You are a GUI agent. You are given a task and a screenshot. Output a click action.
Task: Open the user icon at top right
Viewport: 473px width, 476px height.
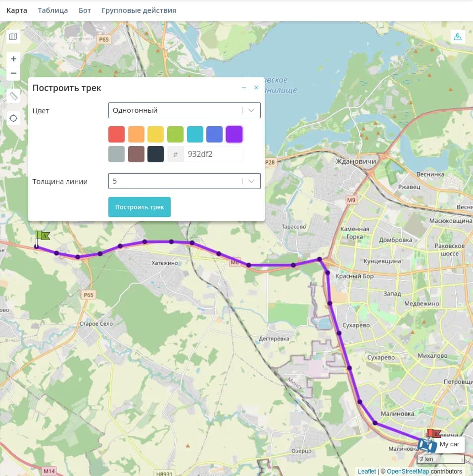coord(458,37)
